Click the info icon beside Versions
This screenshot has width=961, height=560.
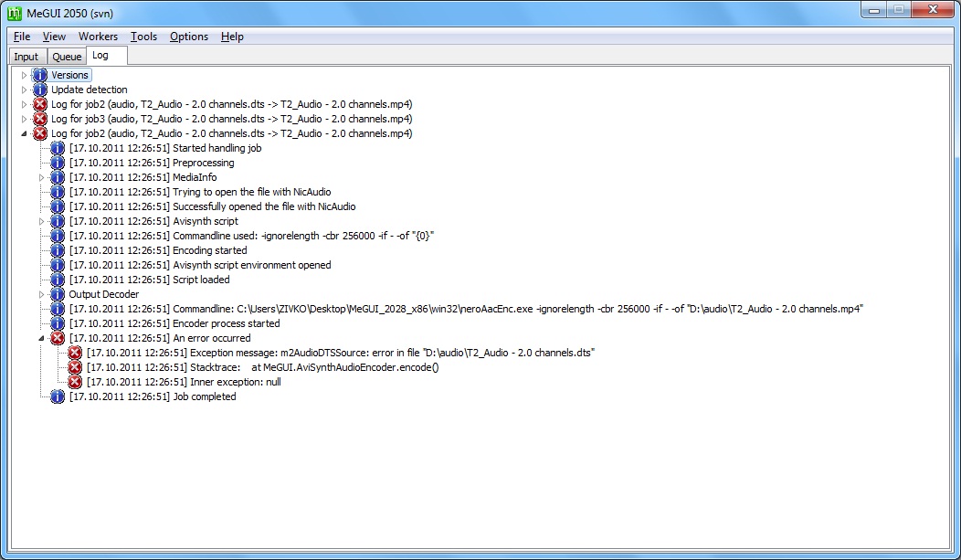pos(40,75)
